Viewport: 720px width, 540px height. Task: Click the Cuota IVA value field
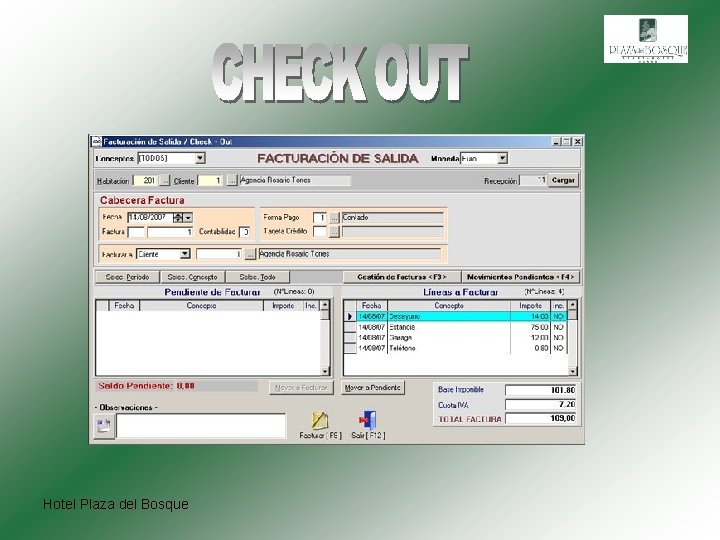pyautogui.click(x=540, y=405)
